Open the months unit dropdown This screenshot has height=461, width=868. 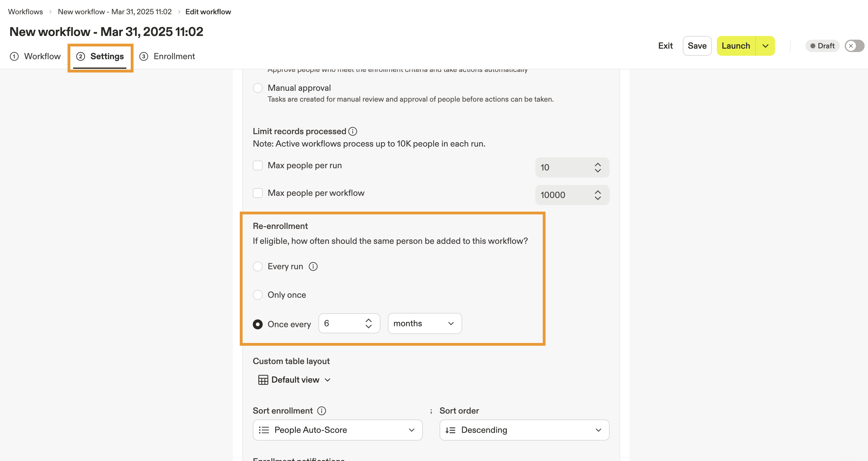[424, 323]
